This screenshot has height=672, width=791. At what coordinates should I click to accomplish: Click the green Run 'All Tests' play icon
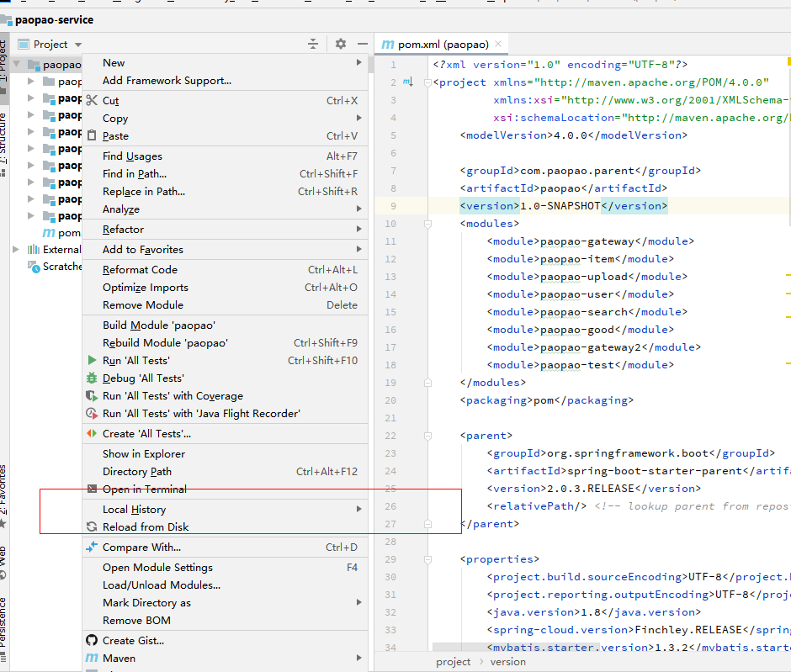(92, 361)
